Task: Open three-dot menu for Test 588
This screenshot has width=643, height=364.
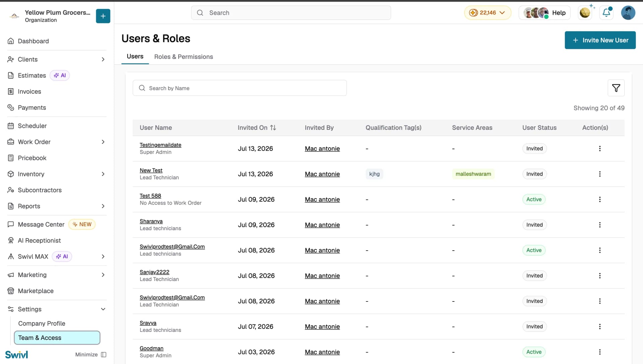Action: coord(600,199)
